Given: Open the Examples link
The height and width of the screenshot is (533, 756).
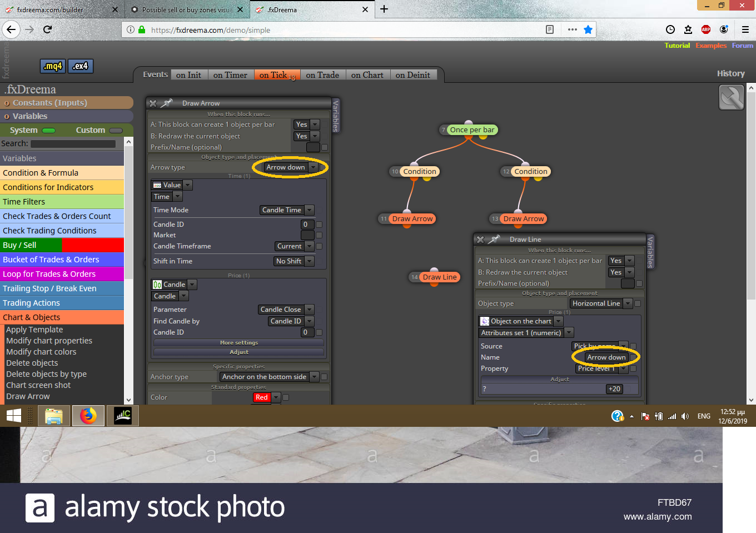Looking at the screenshot, I should [x=711, y=46].
